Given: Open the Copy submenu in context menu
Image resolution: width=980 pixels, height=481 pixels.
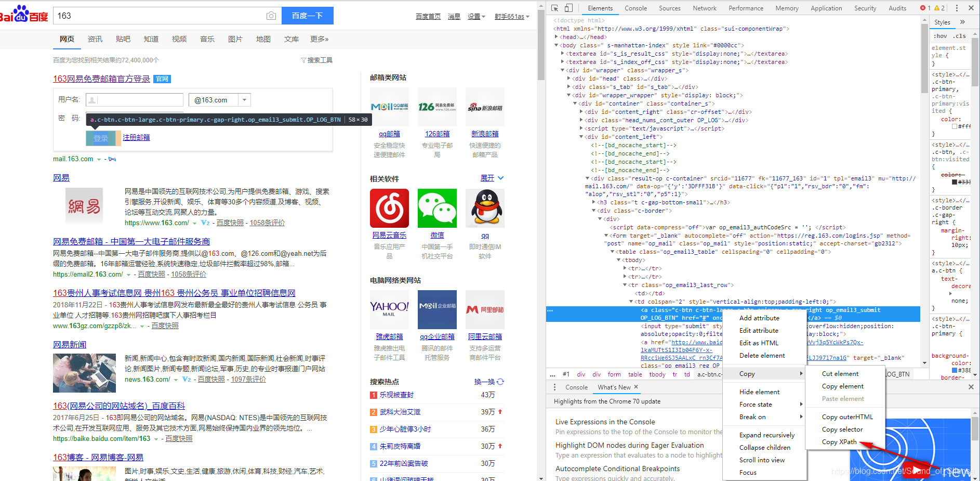Looking at the screenshot, I should click(765, 374).
